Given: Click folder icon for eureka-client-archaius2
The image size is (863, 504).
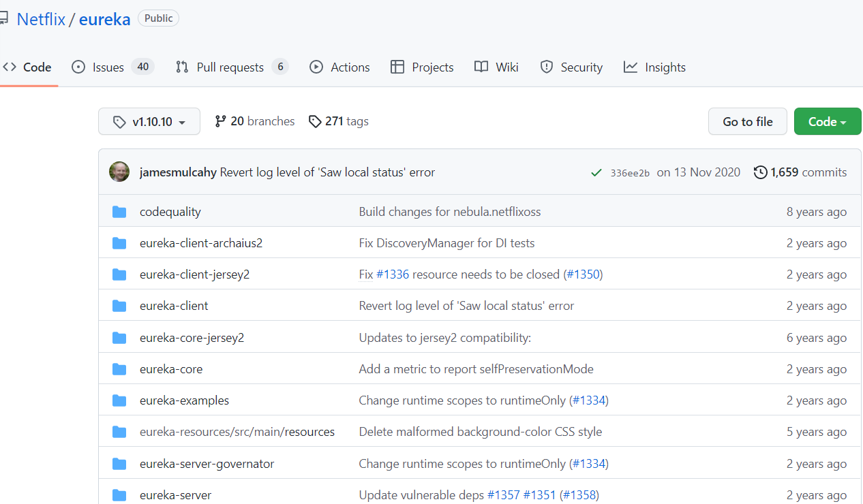Looking at the screenshot, I should 119,243.
